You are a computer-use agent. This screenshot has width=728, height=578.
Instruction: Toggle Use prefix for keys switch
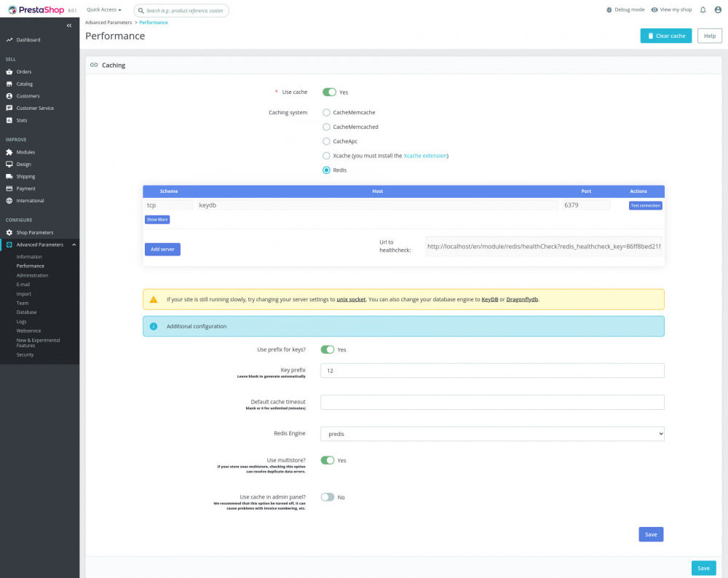328,349
